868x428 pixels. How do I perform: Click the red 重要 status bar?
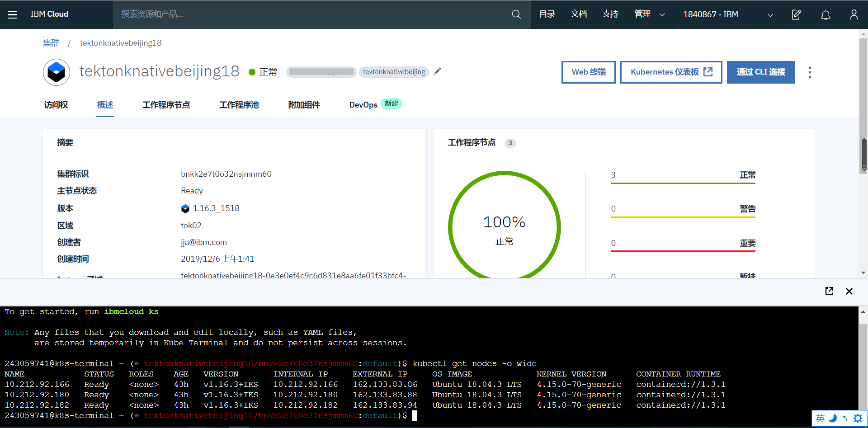pos(683,251)
